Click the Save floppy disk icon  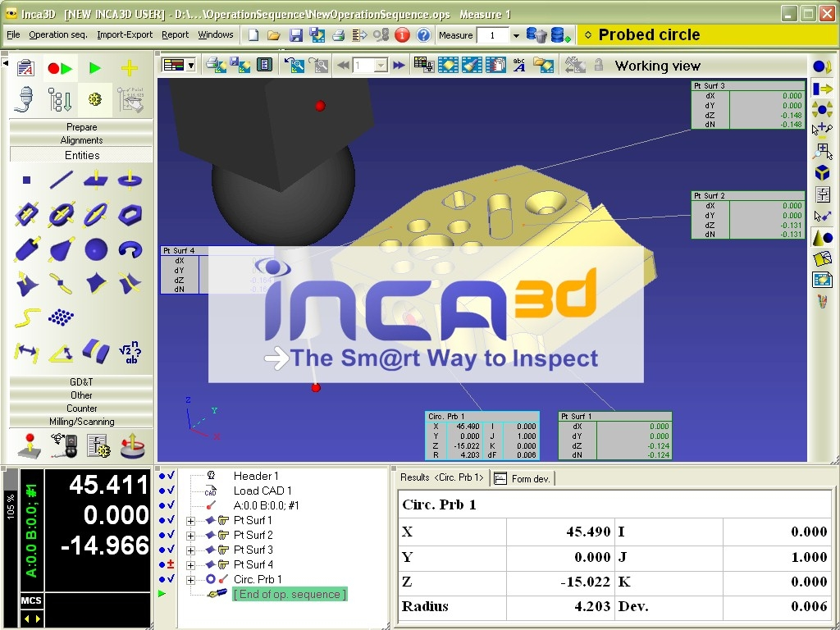pos(295,35)
